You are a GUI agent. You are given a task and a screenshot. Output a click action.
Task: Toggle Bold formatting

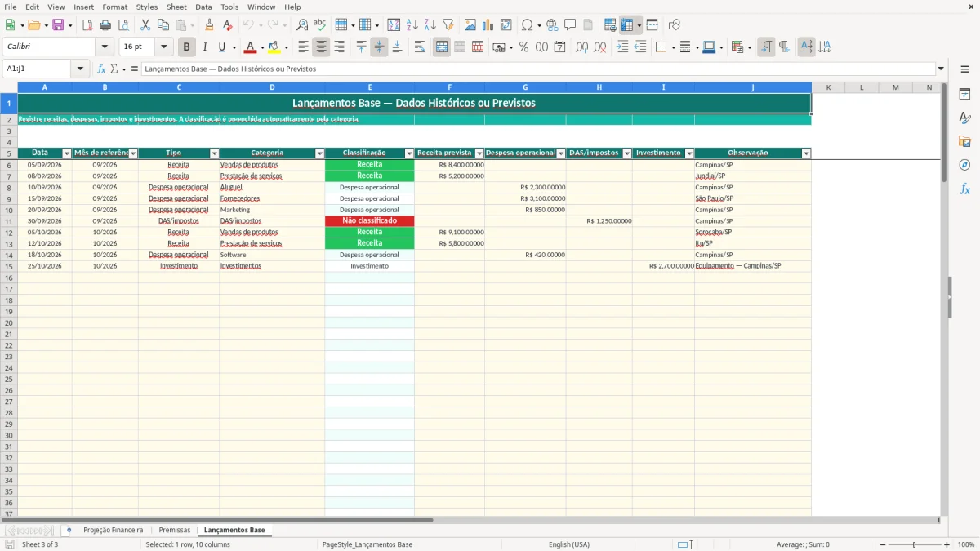pos(187,47)
